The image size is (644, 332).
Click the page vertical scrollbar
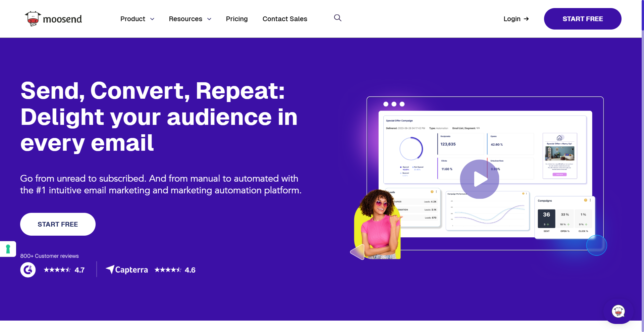pyautogui.click(x=642, y=168)
